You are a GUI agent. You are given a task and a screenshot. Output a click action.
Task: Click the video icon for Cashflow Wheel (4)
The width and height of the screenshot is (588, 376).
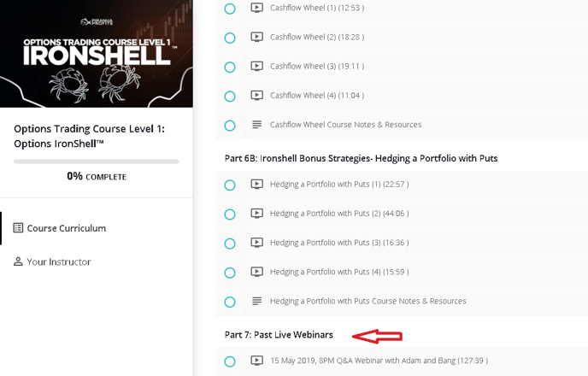tap(257, 95)
